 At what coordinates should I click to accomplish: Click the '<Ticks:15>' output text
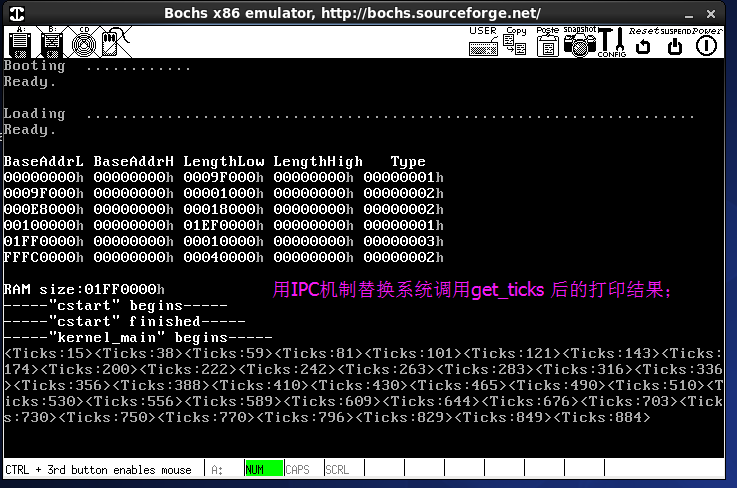48,354
